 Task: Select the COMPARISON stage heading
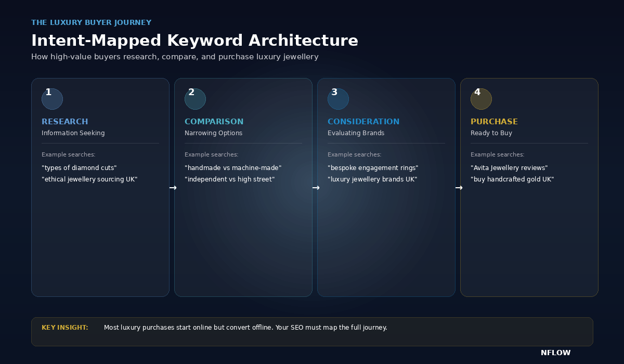214,122
